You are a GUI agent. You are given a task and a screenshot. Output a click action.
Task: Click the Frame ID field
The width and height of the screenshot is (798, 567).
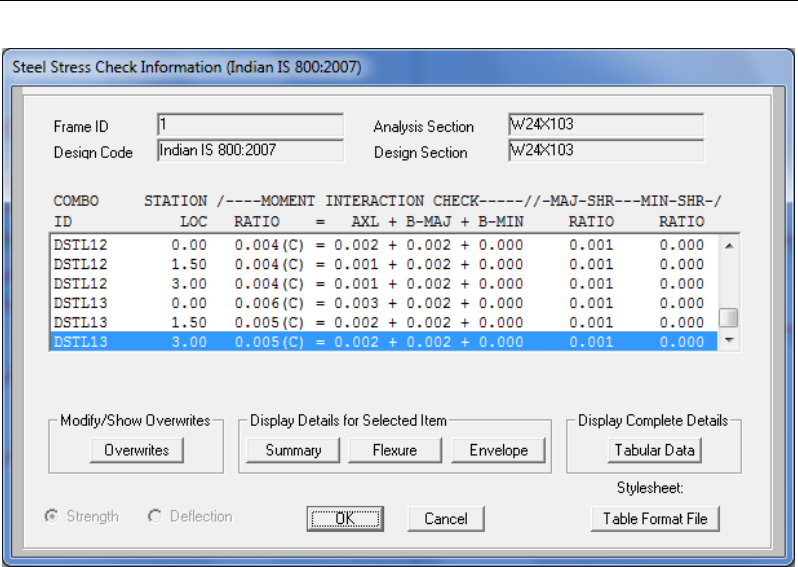[250, 125]
